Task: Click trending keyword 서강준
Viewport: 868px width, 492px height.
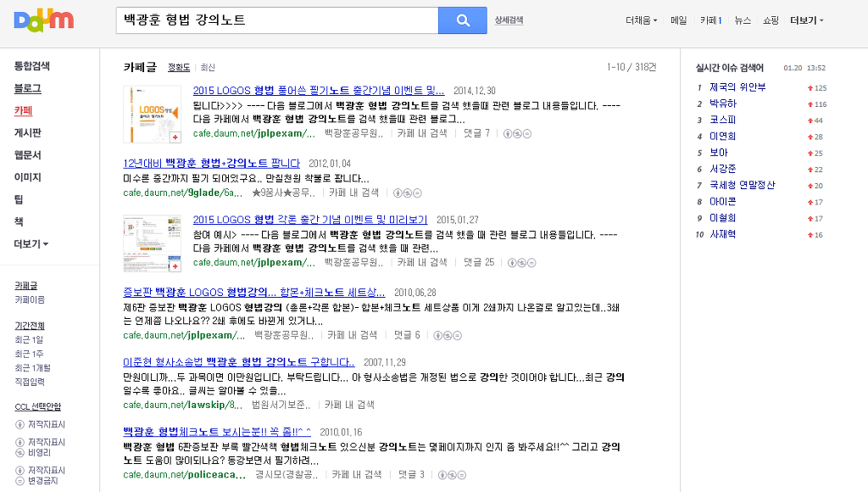Action: pos(723,169)
